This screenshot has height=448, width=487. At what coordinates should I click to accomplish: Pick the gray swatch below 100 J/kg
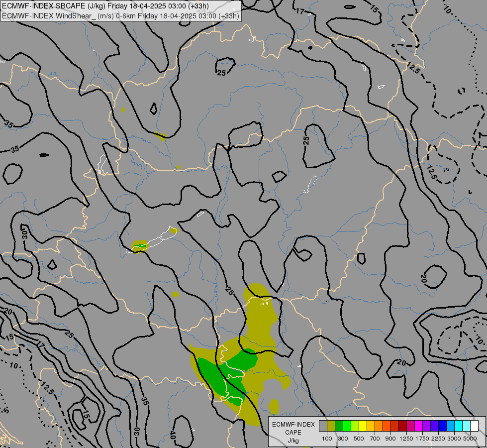click(x=323, y=426)
